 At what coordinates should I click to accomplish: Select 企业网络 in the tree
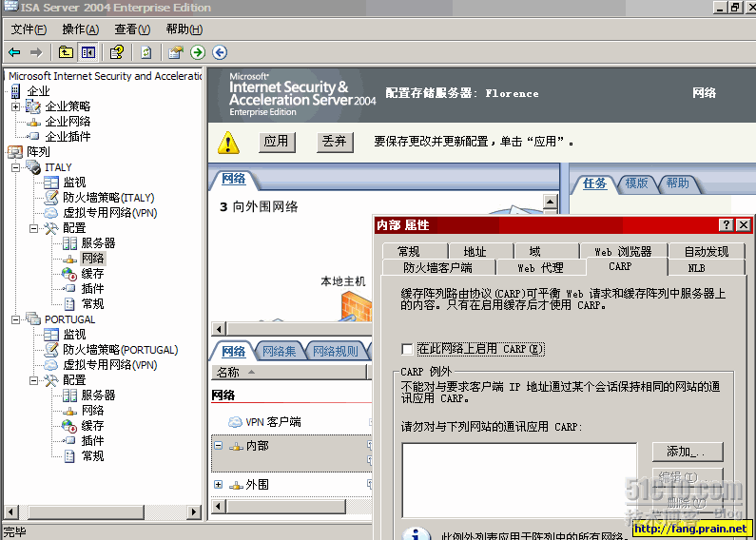[68, 122]
